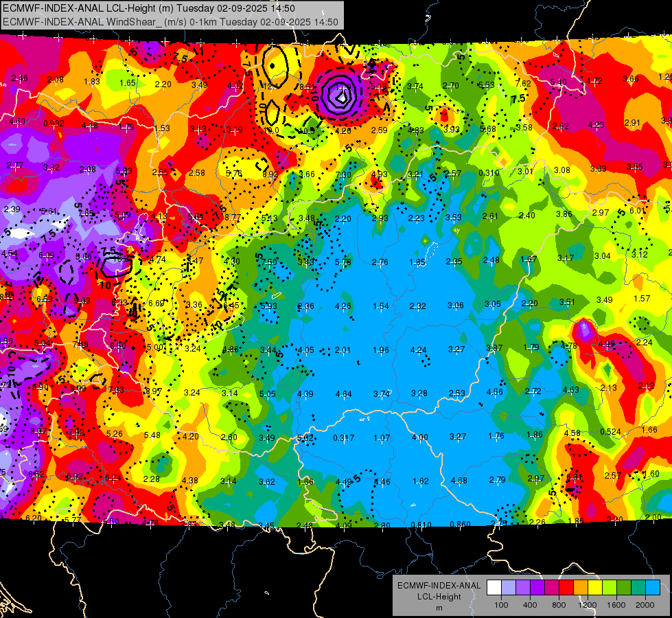Click the wind shear value 1.57
The height and width of the screenshot is (618, 672).
642,298
